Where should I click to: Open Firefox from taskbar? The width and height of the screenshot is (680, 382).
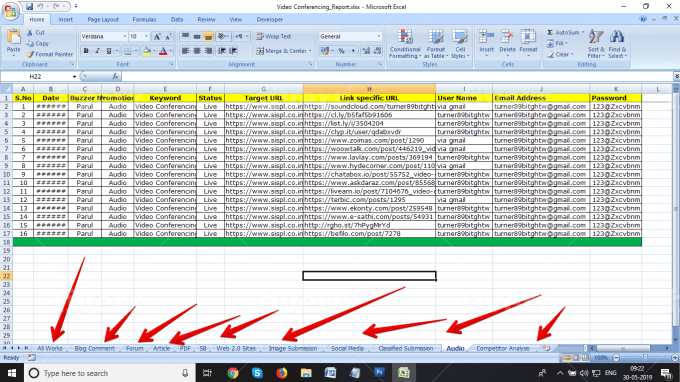pyautogui.click(x=282, y=373)
